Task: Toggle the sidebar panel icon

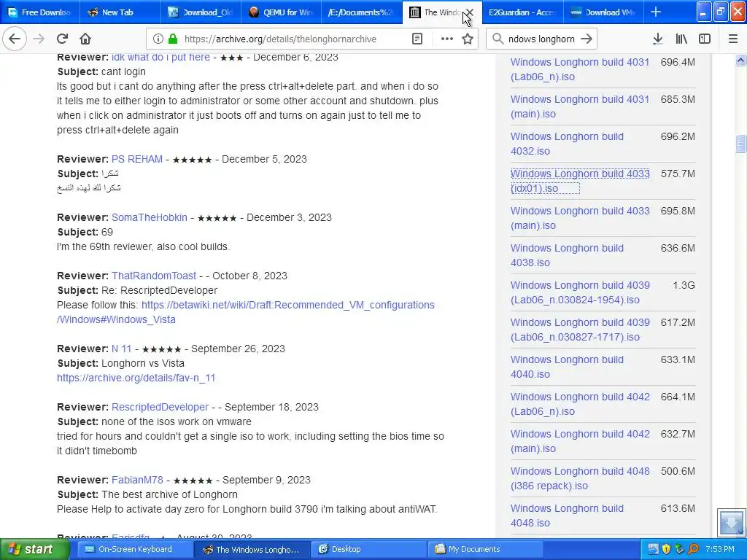Action: 705,39
